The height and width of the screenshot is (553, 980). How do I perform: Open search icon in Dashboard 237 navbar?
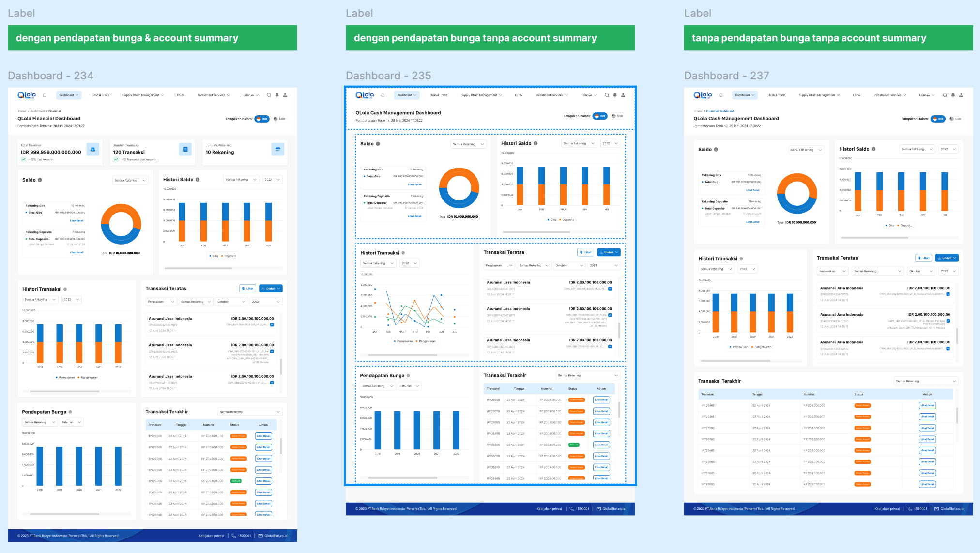click(945, 95)
